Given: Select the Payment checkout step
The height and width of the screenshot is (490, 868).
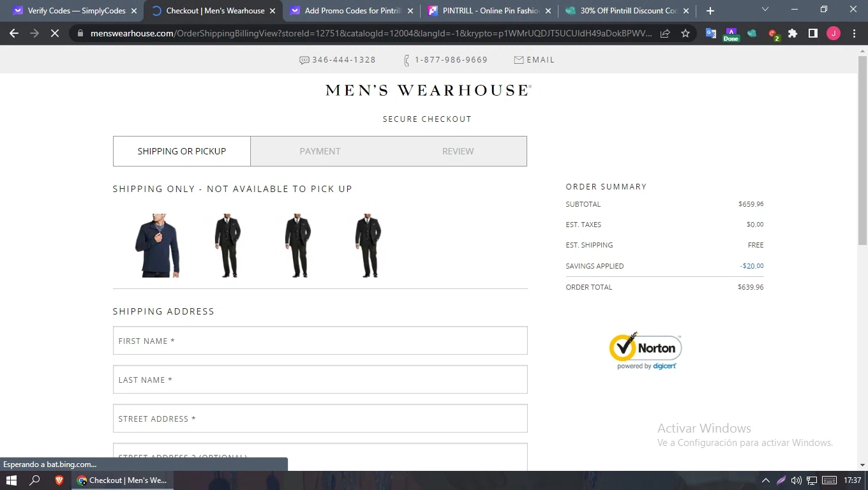Looking at the screenshot, I should tap(320, 151).
